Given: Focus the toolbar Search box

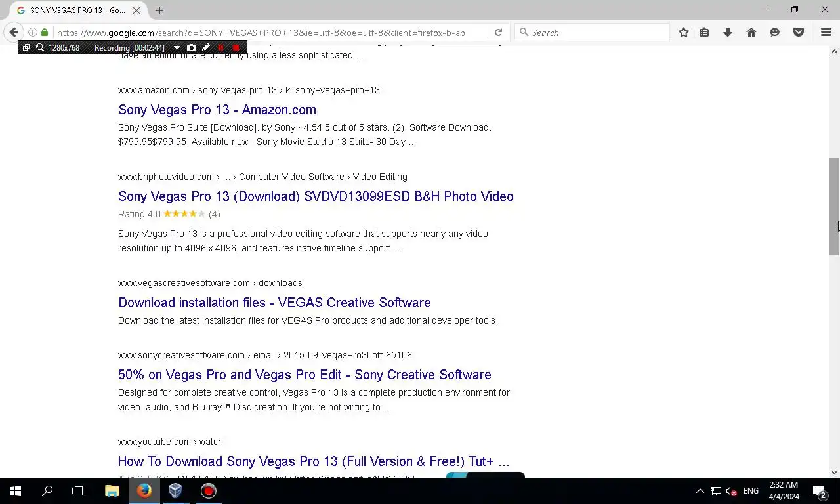Looking at the screenshot, I should coord(593,32).
